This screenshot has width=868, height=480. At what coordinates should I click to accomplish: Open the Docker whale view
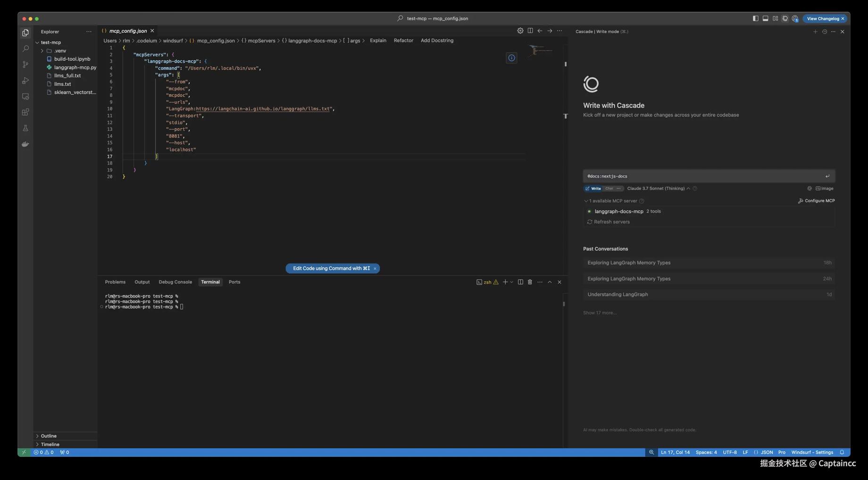(x=25, y=144)
